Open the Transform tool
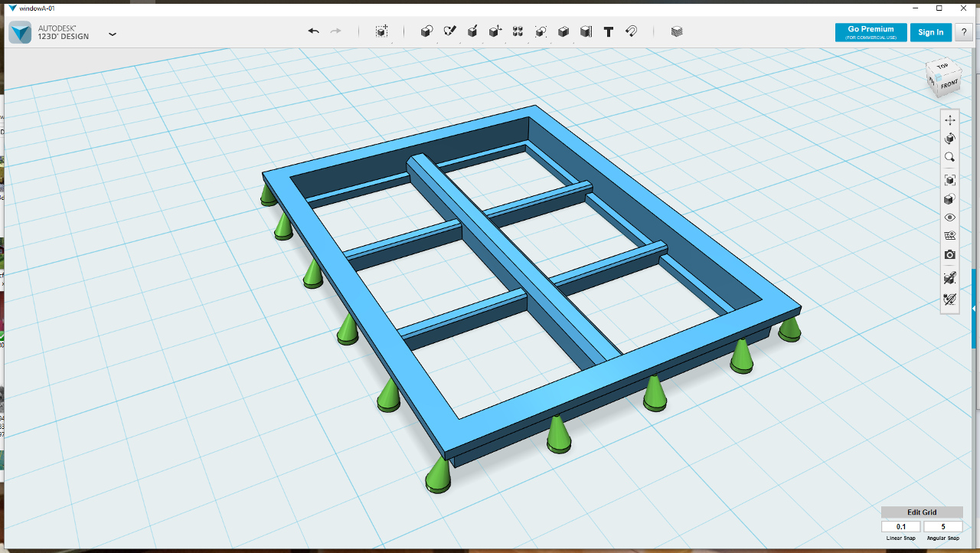This screenshot has width=980, height=553. click(x=381, y=31)
